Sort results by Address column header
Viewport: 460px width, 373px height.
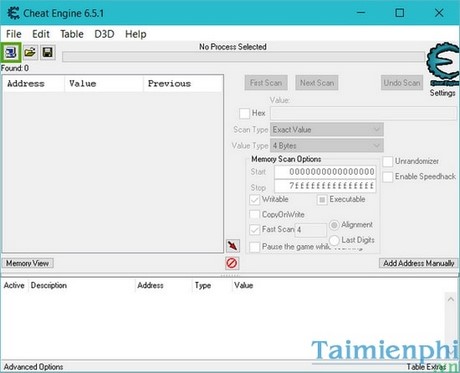tap(33, 84)
